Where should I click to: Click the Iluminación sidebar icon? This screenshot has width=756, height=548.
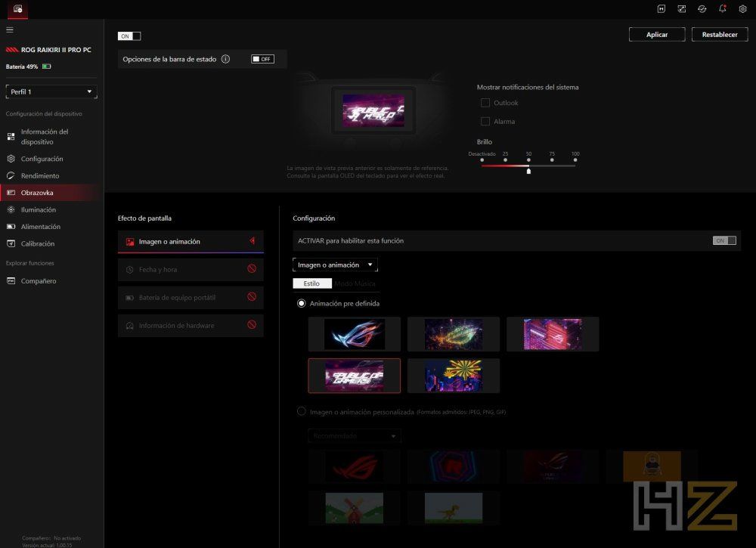coord(11,209)
